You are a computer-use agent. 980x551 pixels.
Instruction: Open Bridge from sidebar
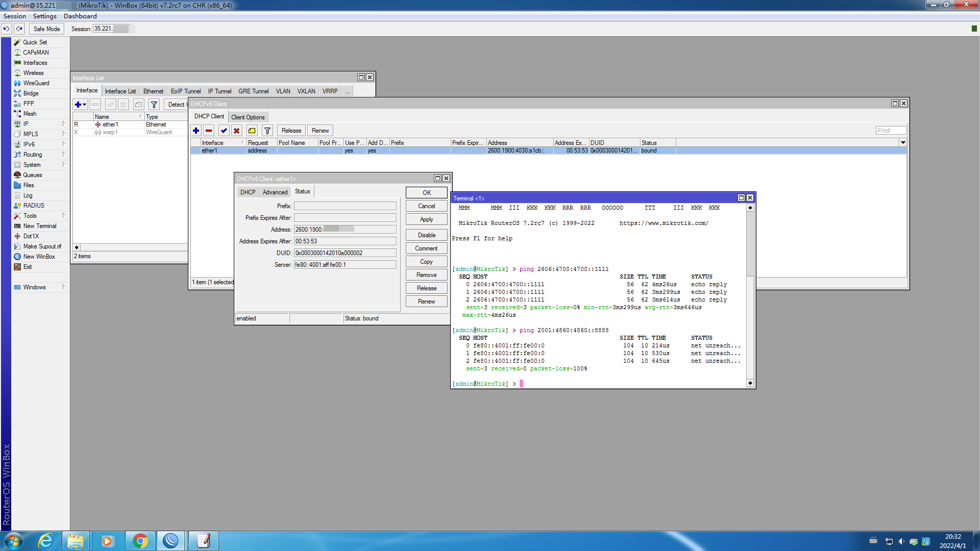pyautogui.click(x=31, y=93)
